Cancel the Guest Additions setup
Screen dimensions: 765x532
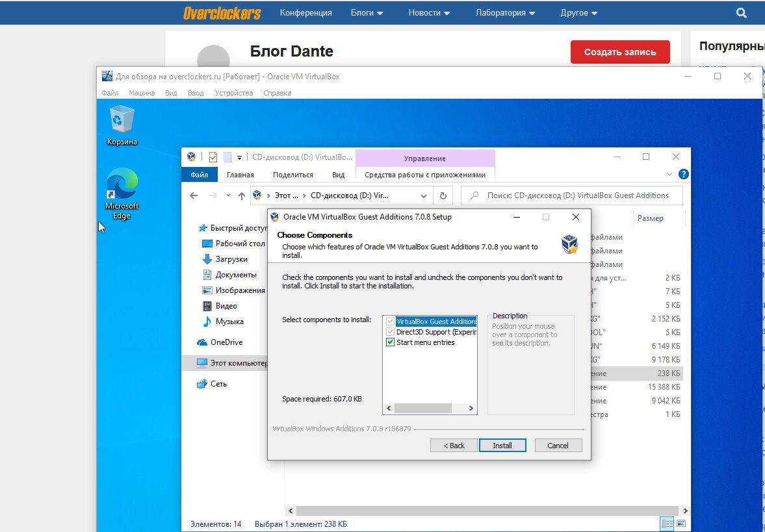[558, 445]
